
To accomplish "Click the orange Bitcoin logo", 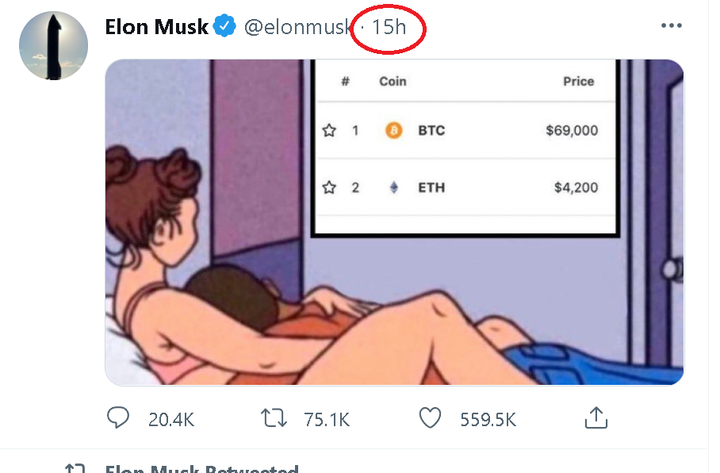I will 393,130.
